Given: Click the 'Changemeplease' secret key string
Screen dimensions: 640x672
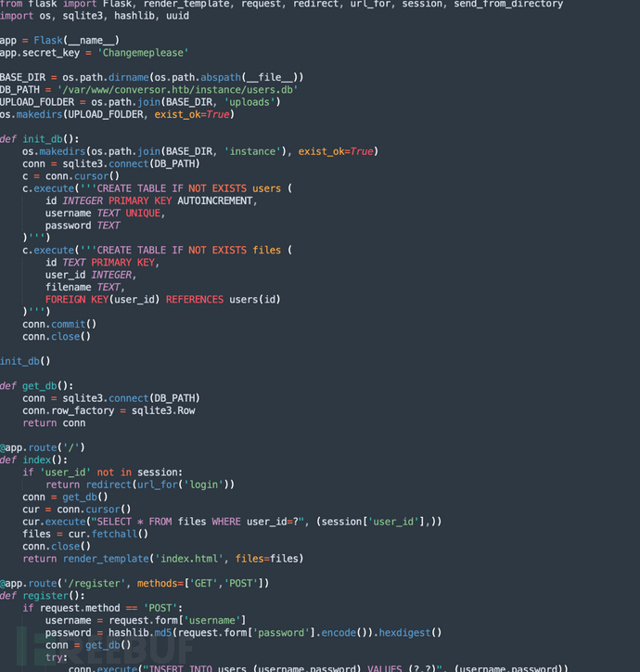Looking at the screenshot, I should (x=143, y=53).
